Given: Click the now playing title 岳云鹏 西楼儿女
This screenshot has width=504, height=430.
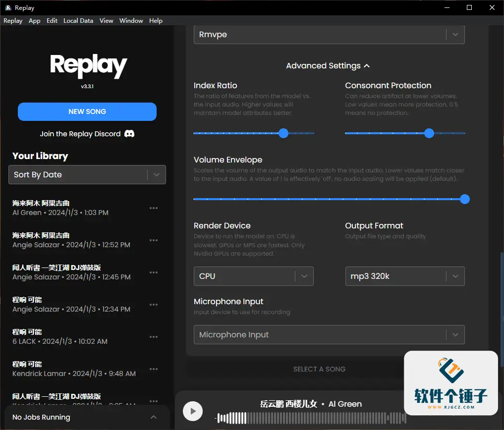Looking at the screenshot, I should coord(288,404).
